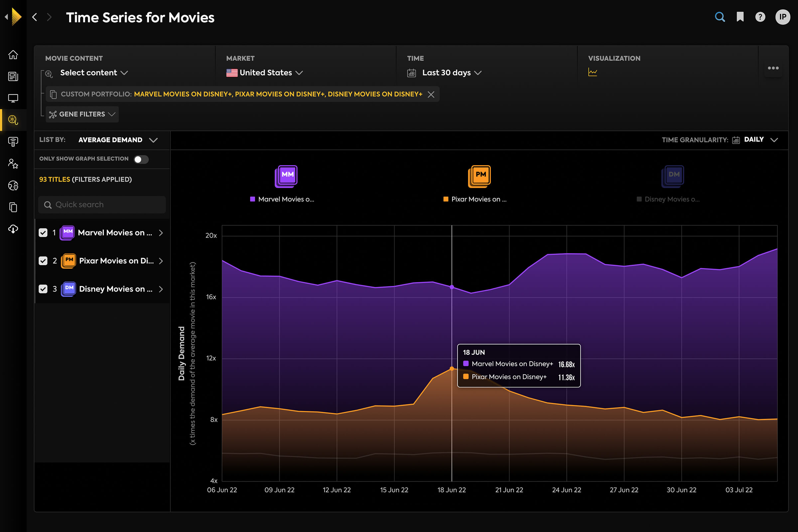Click the back navigation arrow
The width and height of the screenshot is (798, 532).
35,17
